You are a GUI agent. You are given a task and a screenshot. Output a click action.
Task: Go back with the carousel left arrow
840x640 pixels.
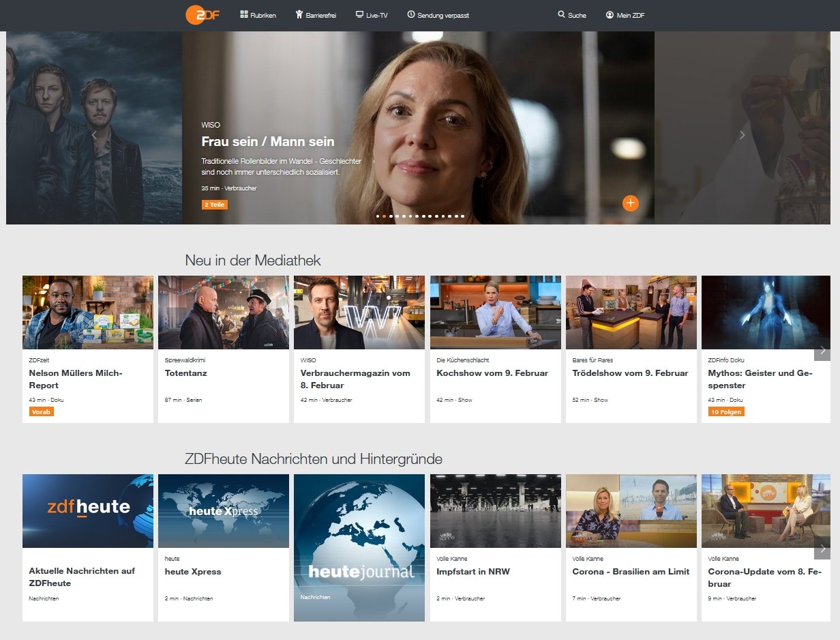94,134
